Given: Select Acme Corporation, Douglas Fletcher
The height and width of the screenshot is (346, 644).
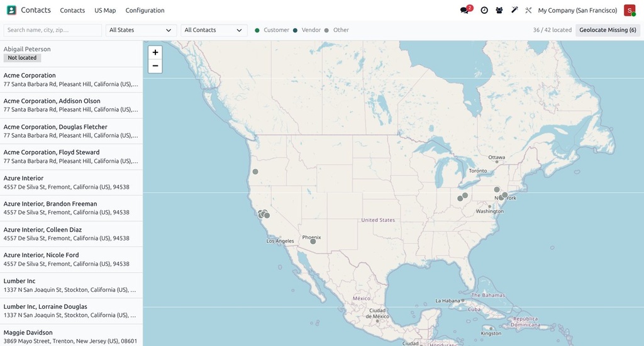Looking at the screenshot, I should (71, 131).
